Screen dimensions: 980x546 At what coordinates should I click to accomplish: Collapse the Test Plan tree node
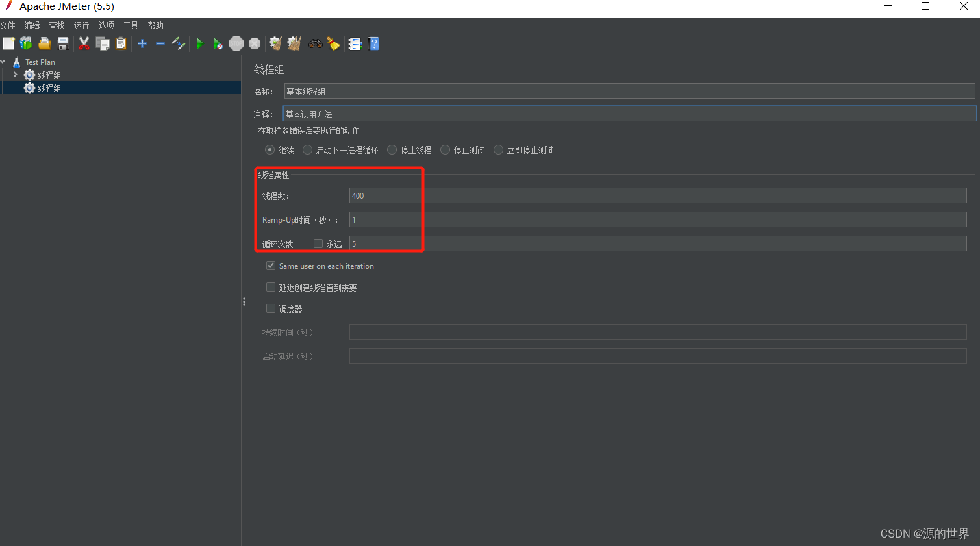pyautogui.click(x=3, y=62)
